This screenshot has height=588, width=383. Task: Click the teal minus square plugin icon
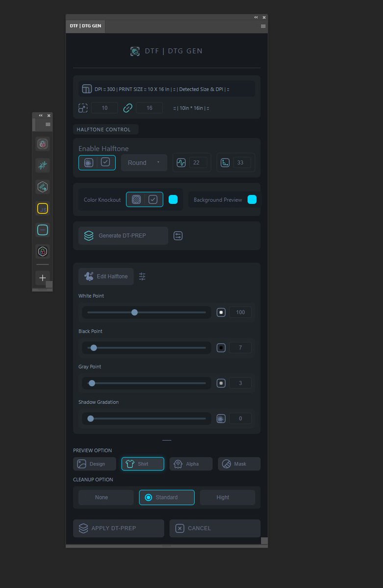[x=43, y=230]
